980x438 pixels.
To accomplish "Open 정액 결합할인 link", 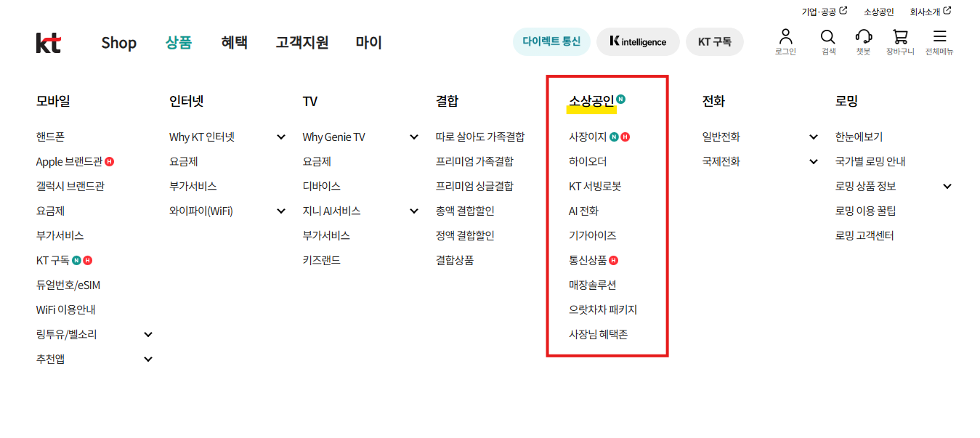I will (x=466, y=236).
